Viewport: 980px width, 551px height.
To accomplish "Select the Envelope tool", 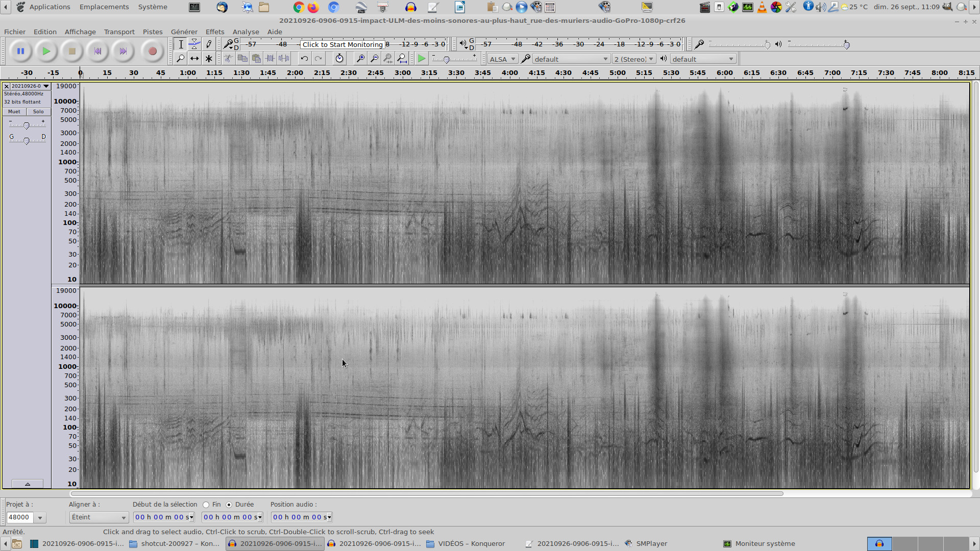I will pyautogui.click(x=194, y=44).
